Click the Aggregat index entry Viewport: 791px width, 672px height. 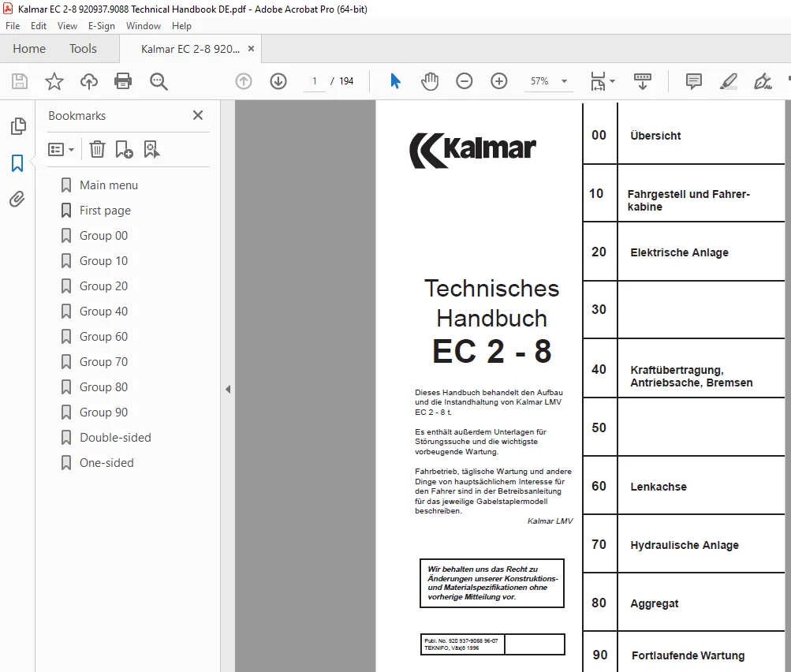[x=655, y=603]
